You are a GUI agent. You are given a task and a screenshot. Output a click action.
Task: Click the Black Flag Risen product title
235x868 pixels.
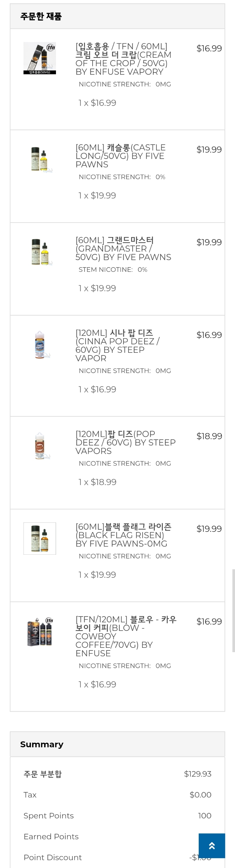coord(123,535)
